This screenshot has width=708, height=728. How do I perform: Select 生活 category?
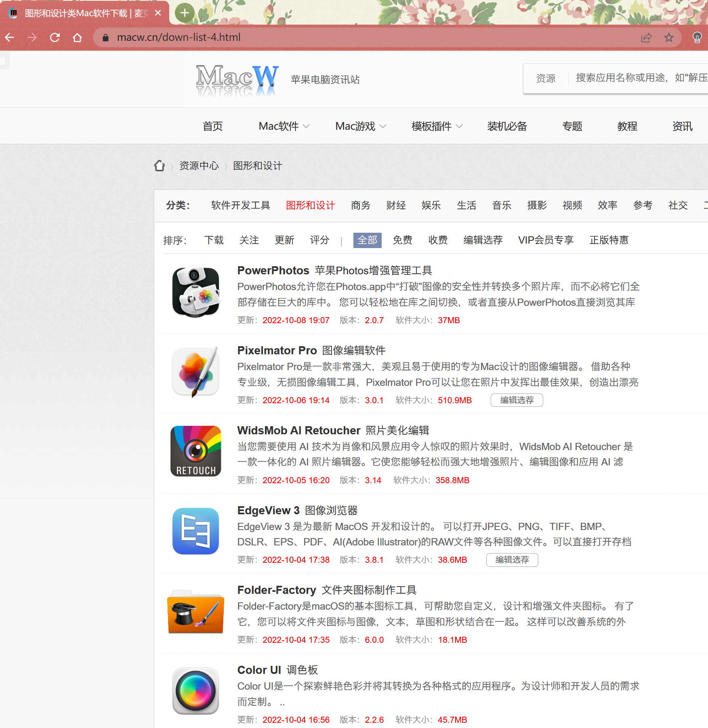point(466,205)
